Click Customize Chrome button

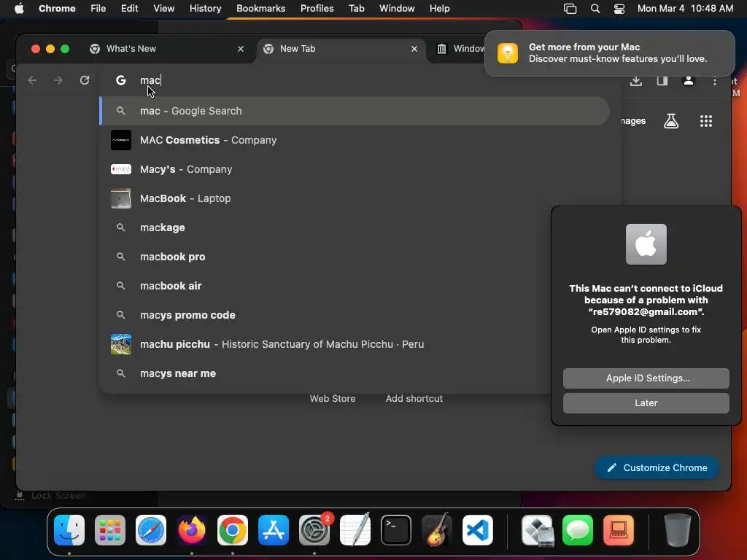pyautogui.click(x=657, y=467)
